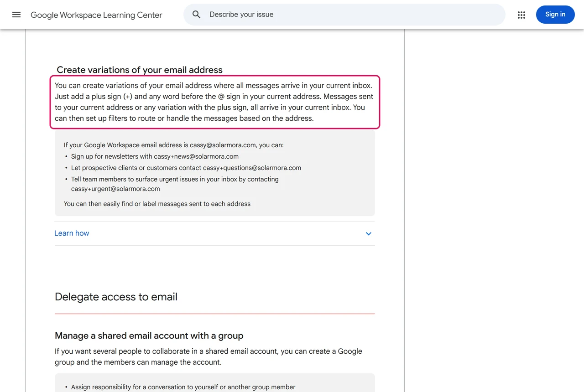Click the cassy+questions@solarmora.com bullet line
This screenshot has height=392, width=584.
pos(186,168)
